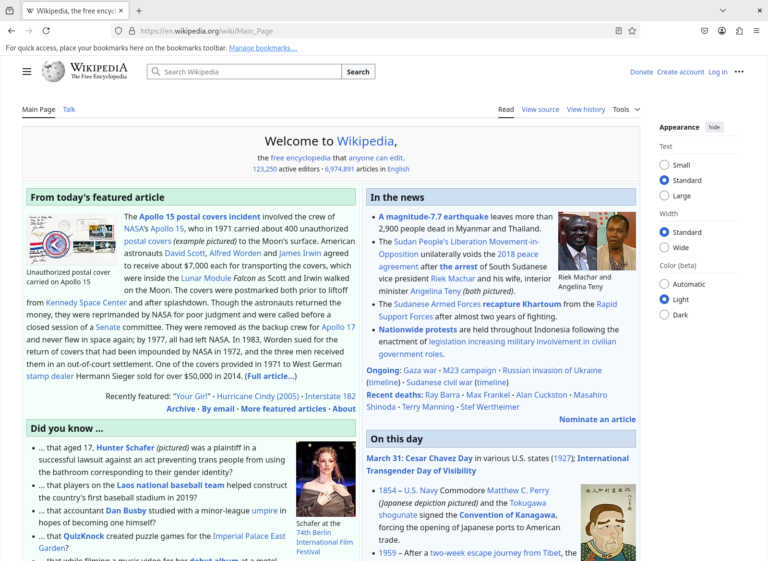Image resolution: width=768 pixels, height=561 pixels.
Task: Click the site security padlock icon
Action: tap(132, 31)
